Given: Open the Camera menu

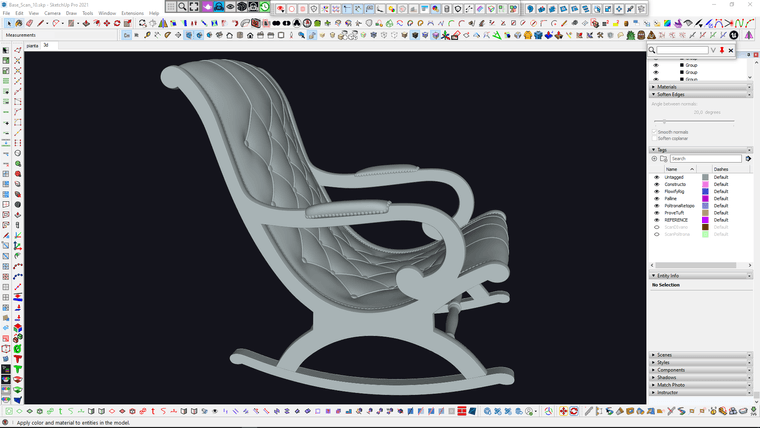Looking at the screenshot, I should [x=52, y=13].
